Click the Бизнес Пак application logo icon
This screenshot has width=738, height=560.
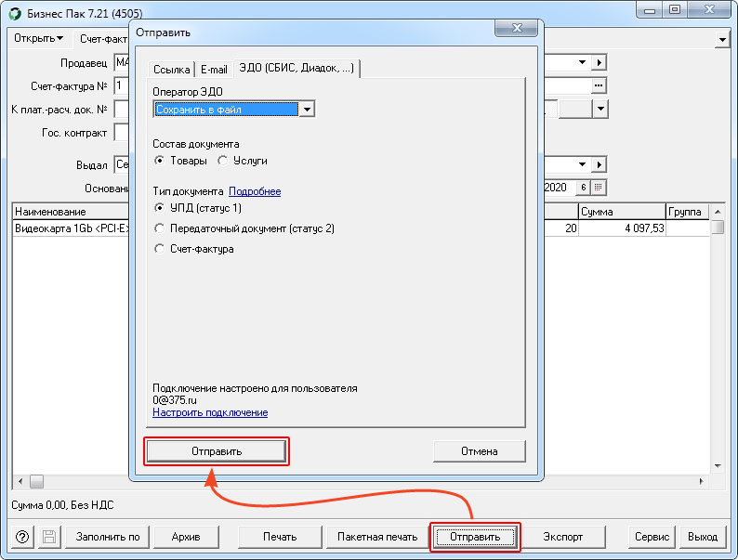coord(15,13)
